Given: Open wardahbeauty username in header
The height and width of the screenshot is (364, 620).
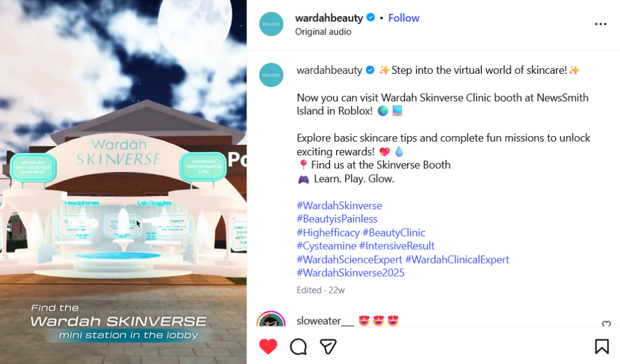Looking at the screenshot, I should click(x=329, y=18).
